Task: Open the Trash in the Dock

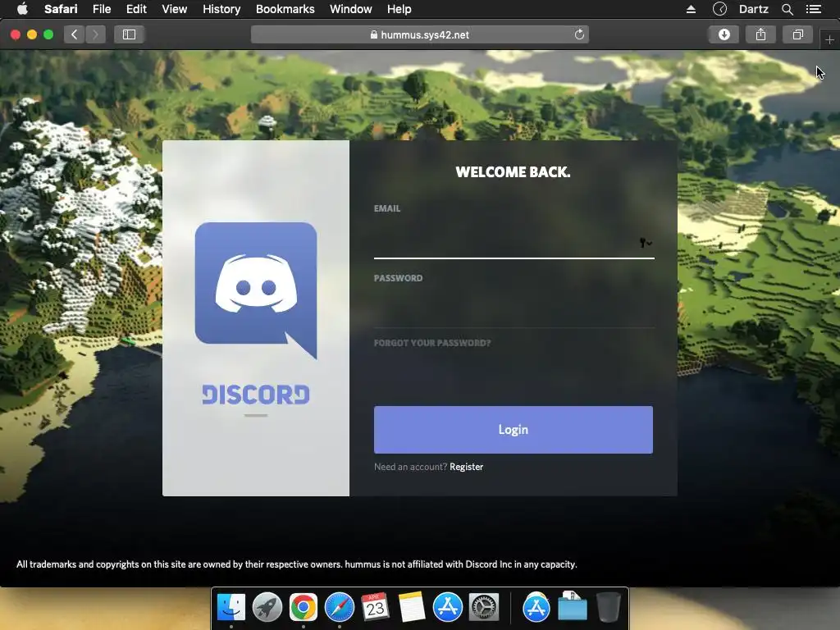Action: (608, 608)
